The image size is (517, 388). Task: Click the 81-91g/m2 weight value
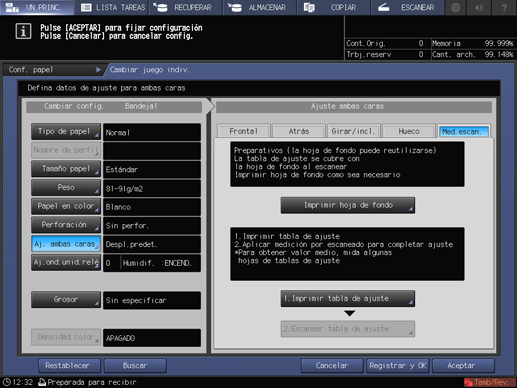[x=152, y=188]
